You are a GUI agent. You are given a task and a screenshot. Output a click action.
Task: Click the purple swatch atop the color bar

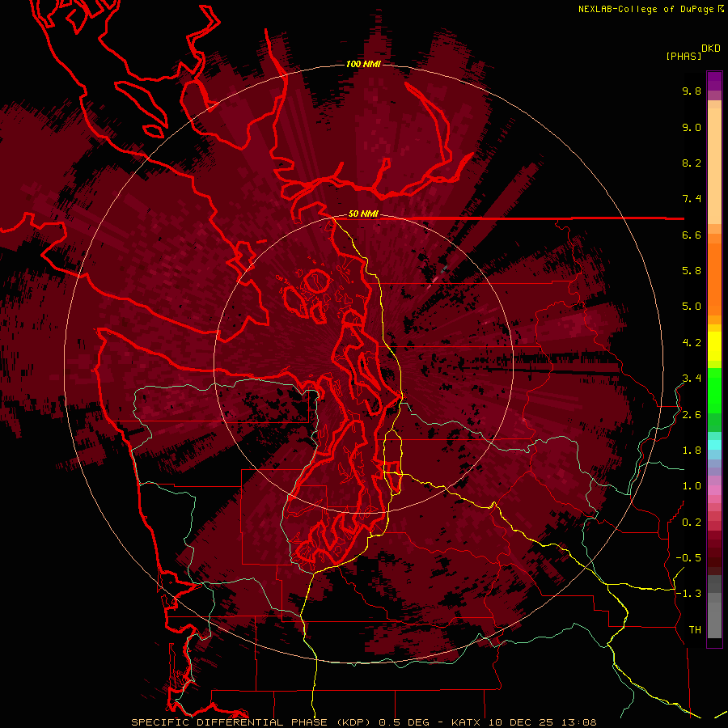[714, 81]
